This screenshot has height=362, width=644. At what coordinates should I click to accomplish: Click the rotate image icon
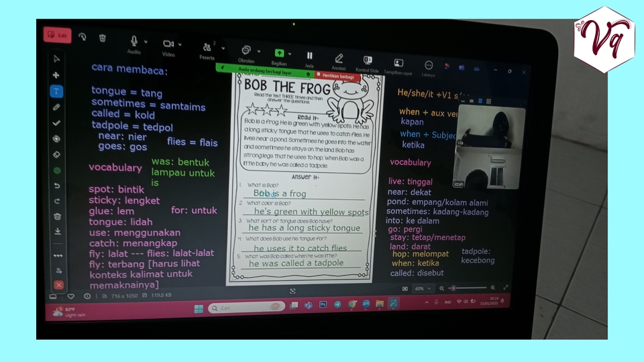coord(82,37)
